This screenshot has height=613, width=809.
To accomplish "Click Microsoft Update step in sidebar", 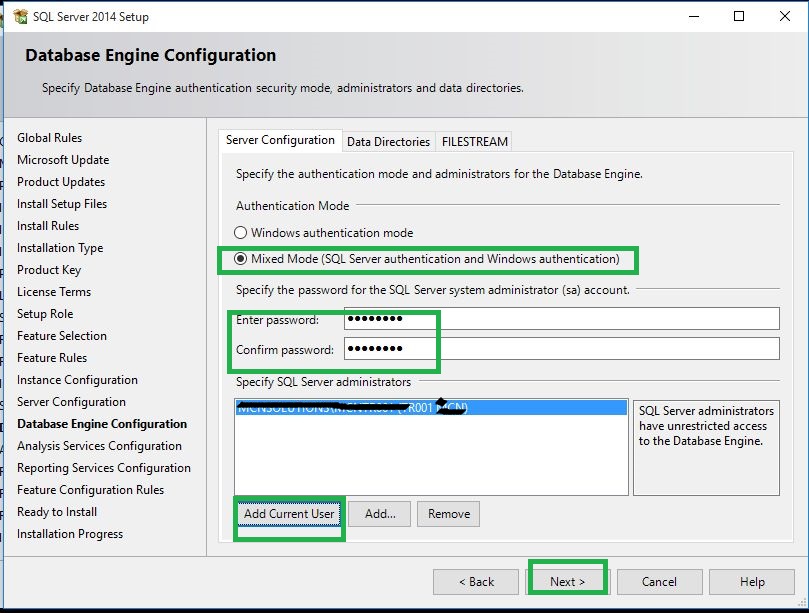I will click(63, 160).
